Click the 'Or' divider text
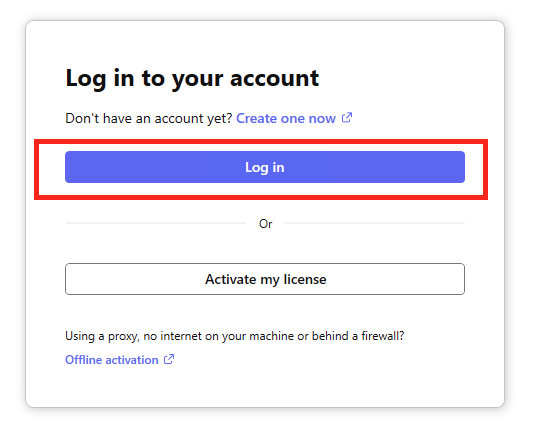536x436 pixels. 265,224
